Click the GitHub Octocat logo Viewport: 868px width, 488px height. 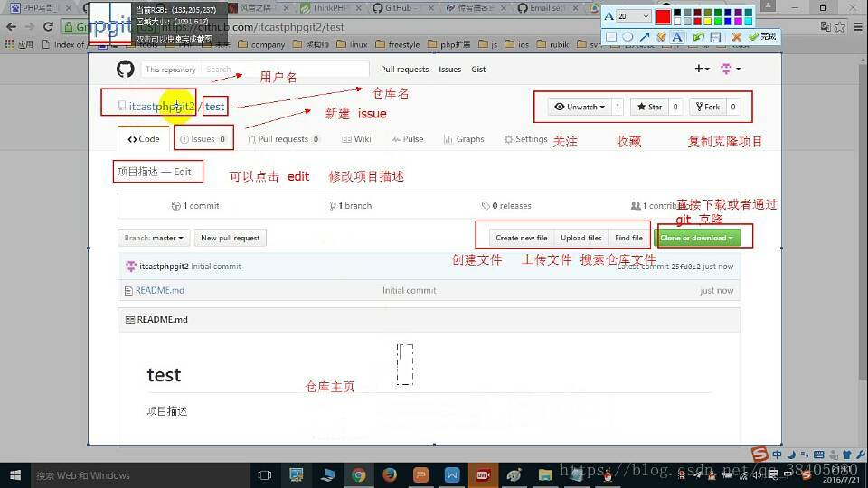[x=125, y=70]
